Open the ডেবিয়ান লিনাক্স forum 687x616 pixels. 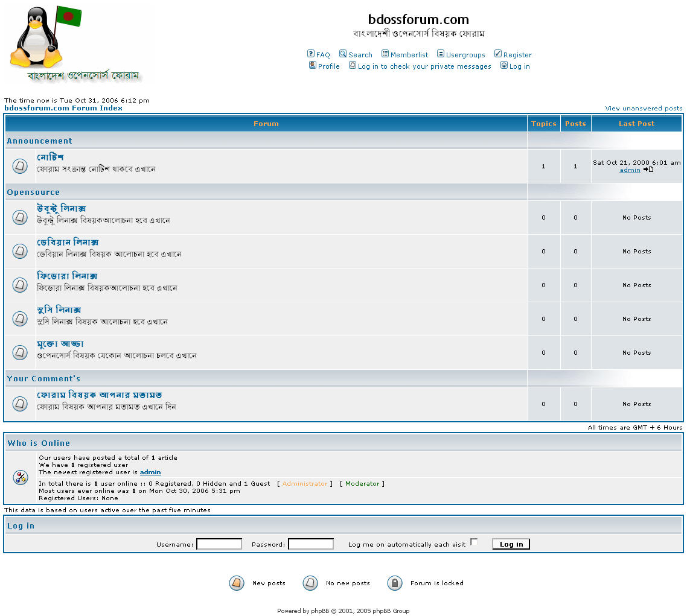pyautogui.click(x=68, y=242)
